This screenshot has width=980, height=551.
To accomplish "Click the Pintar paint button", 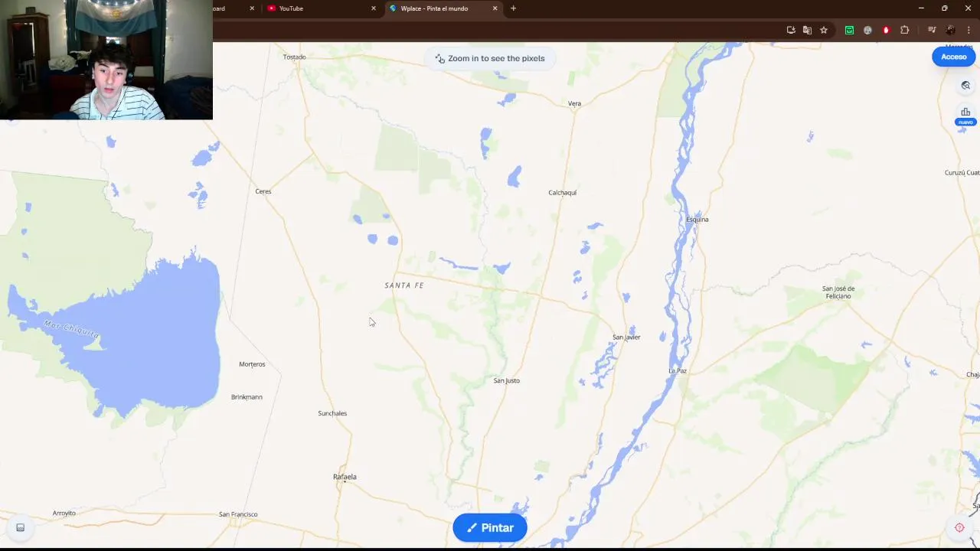I will pyautogui.click(x=490, y=528).
